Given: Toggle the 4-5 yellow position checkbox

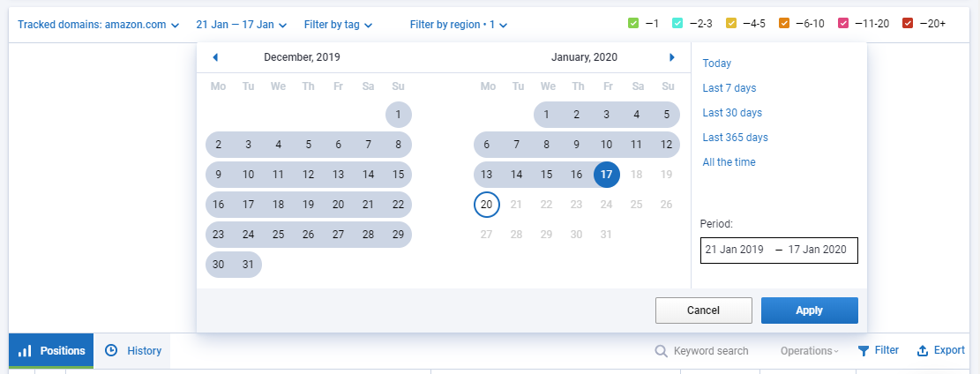Looking at the screenshot, I should (x=730, y=24).
